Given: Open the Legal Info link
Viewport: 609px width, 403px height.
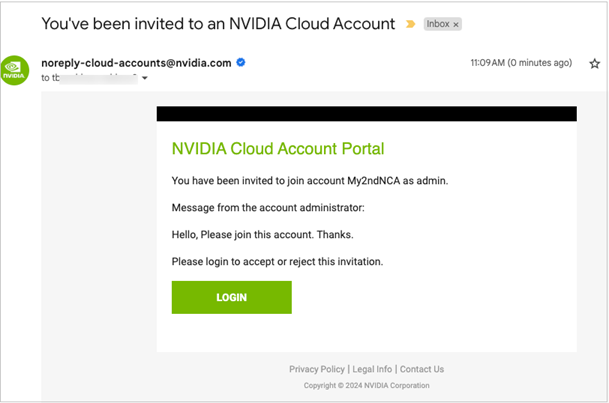Looking at the screenshot, I should pos(372,369).
